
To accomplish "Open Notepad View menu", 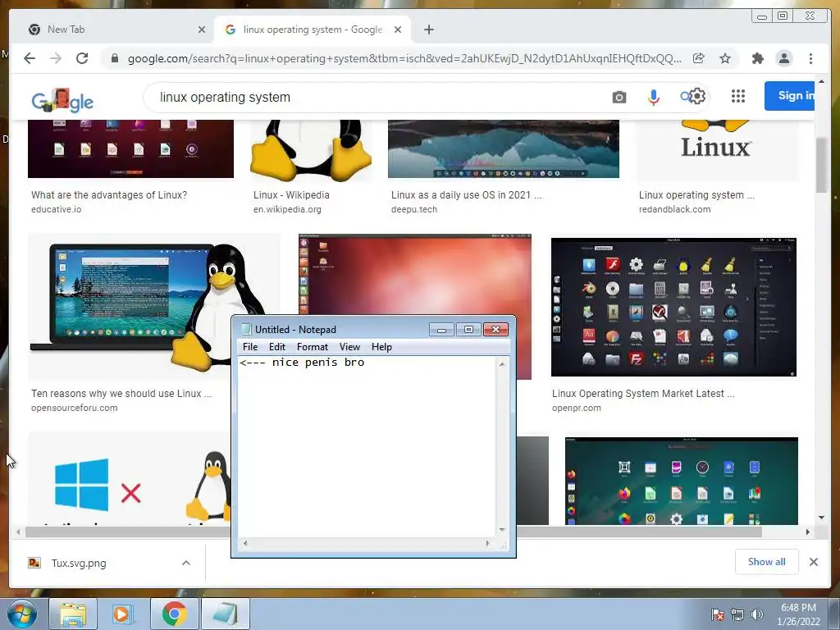I will pyautogui.click(x=349, y=347).
